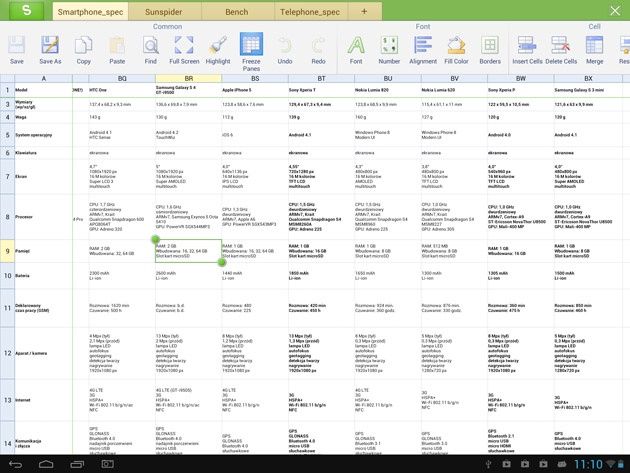630x473 pixels.
Task: Select row 7 header
Action: pyautogui.click(x=7, y=176)
